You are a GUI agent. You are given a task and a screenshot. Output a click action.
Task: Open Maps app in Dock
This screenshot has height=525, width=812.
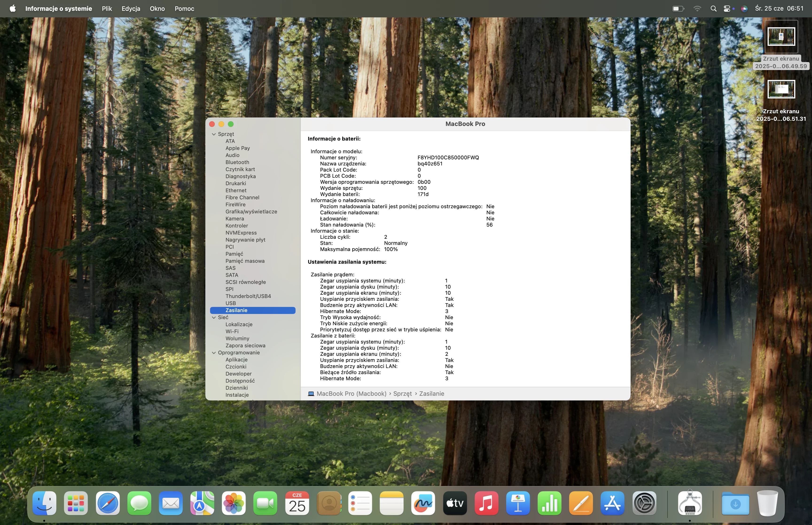[202, 503]
